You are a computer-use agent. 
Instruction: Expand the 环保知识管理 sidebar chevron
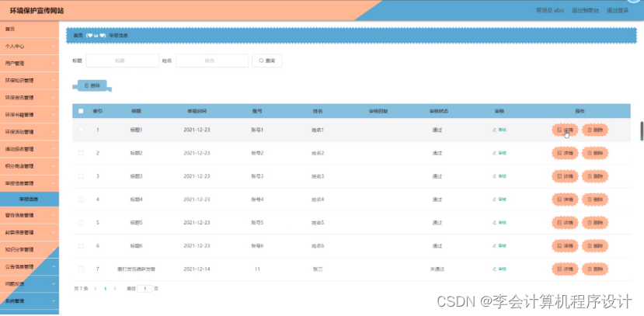click(x=54, y=81)
